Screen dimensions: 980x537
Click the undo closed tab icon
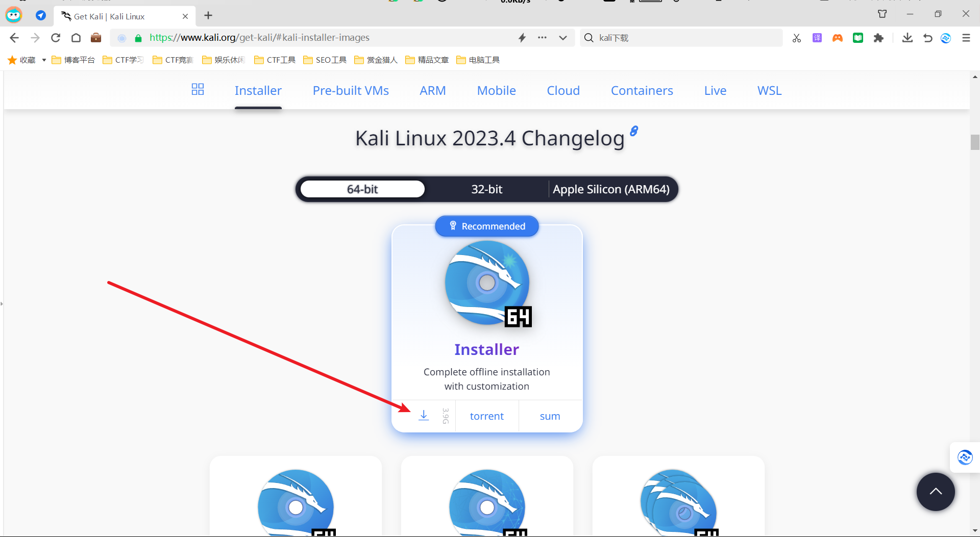[927, 38]
